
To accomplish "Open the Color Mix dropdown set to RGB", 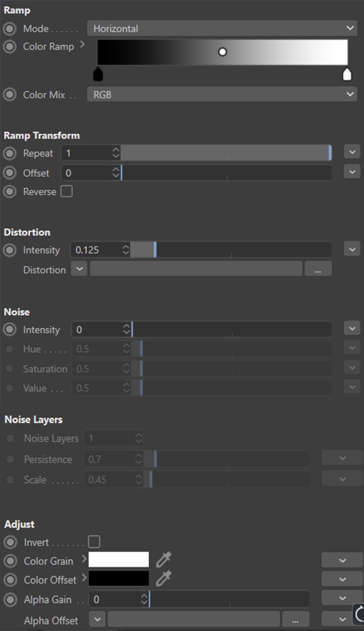I will pyautogui.click(x=222, y=95).
